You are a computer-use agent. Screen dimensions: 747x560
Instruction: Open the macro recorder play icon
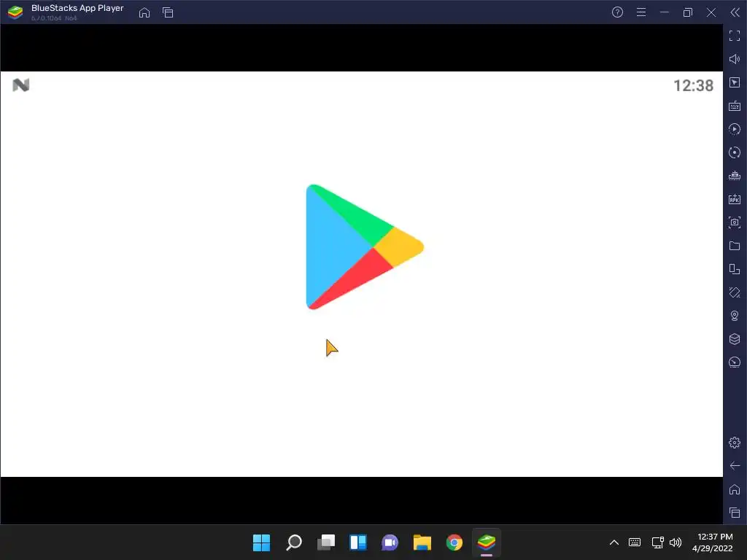pyautogui.click(x=735, y=129)
